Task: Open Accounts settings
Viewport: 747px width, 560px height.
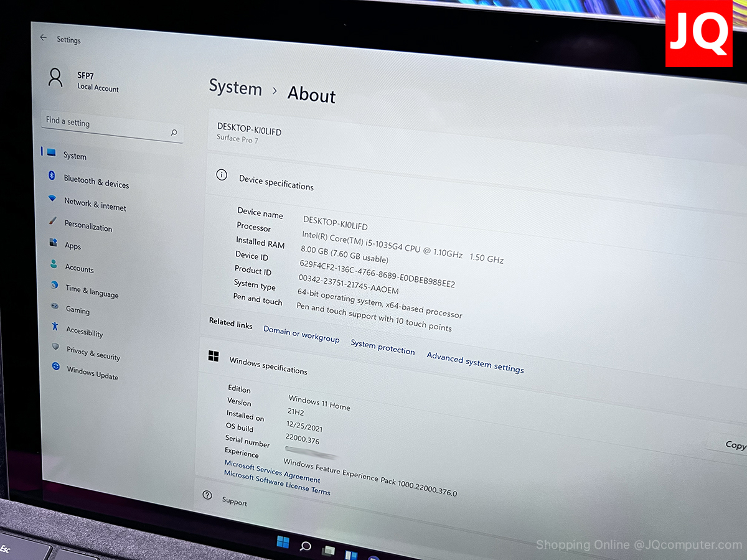Action: (79, 268)
